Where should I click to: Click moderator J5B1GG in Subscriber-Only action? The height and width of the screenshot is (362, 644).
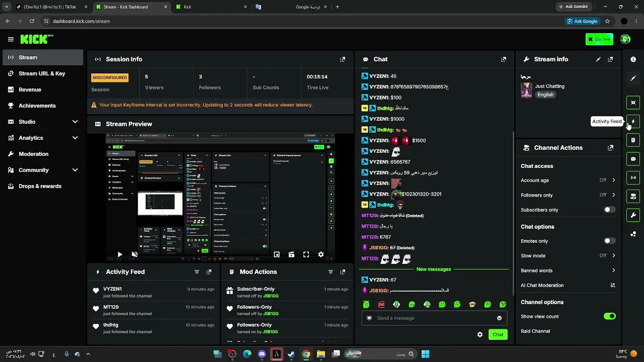tap(271, 296)
